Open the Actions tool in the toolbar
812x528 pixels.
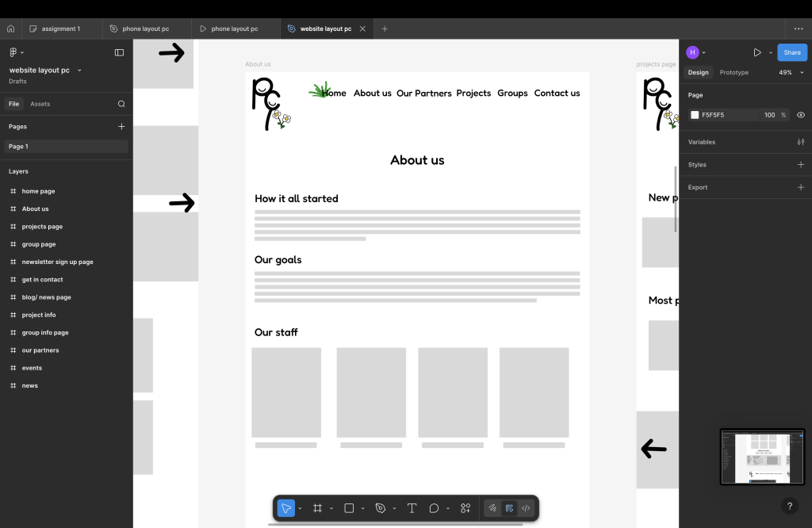465,508
